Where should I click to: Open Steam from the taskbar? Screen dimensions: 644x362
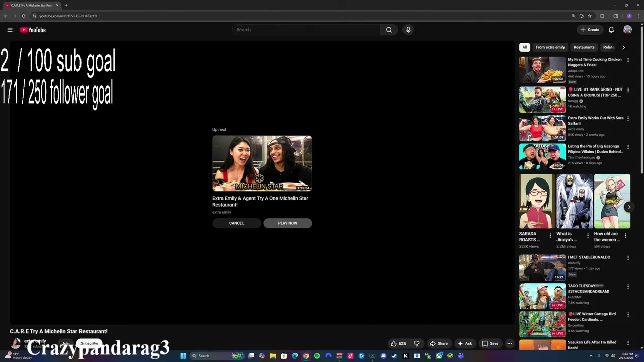tap(394, 356)
